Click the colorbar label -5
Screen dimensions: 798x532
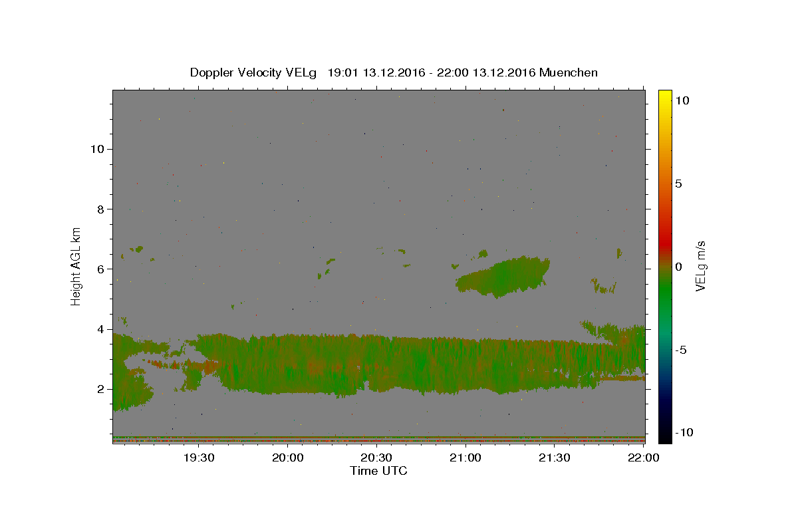[x=681, y=350]
